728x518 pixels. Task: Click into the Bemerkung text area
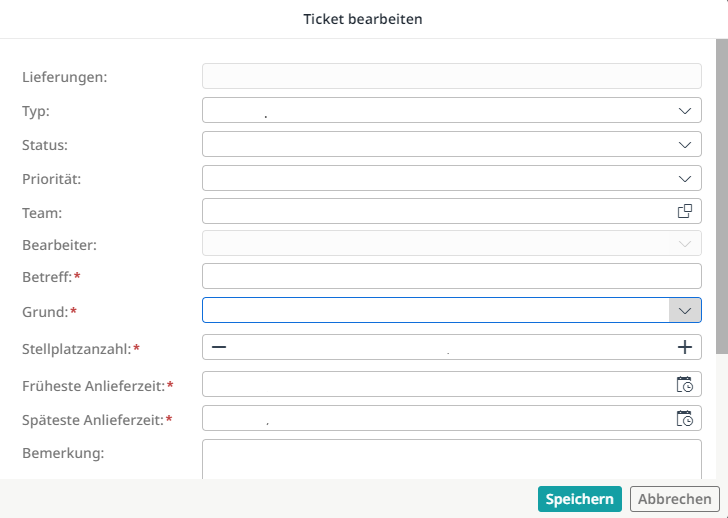(x=452, y=460)
